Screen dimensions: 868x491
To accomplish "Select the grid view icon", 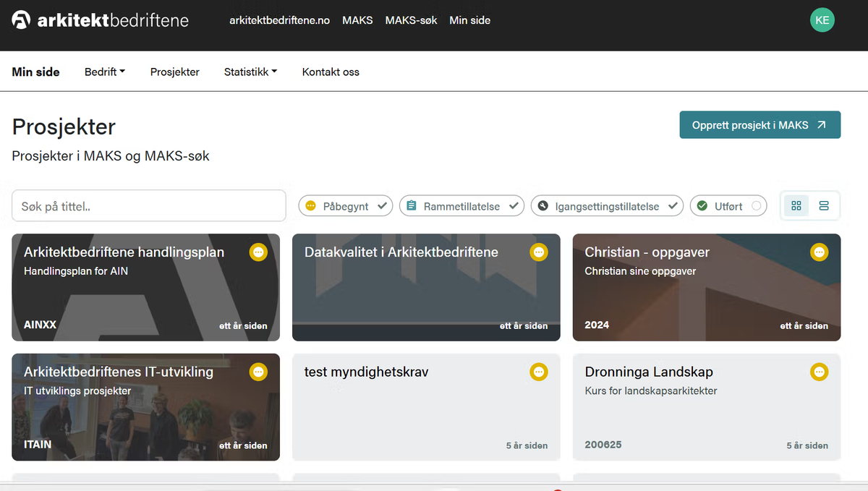I will [796, 205].
